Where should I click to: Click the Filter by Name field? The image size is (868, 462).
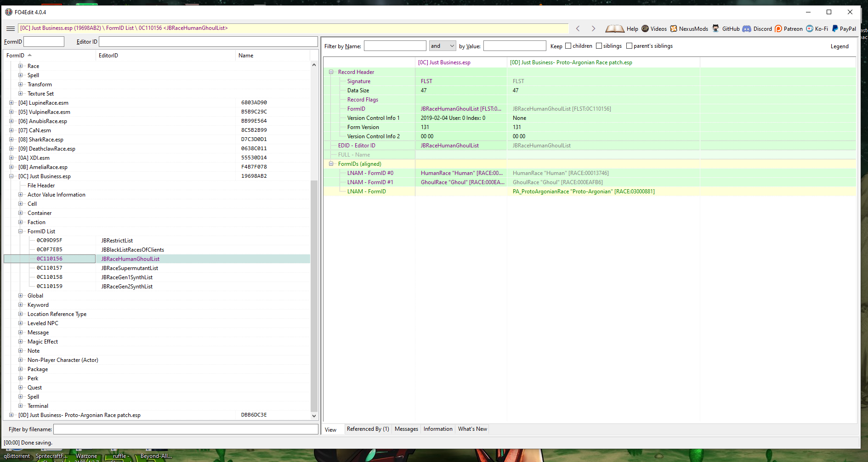click(x=395, y=46)
